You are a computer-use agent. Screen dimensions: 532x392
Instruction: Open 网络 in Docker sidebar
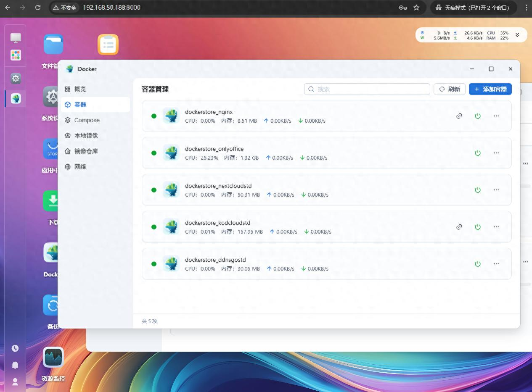[x=95, y=167]
